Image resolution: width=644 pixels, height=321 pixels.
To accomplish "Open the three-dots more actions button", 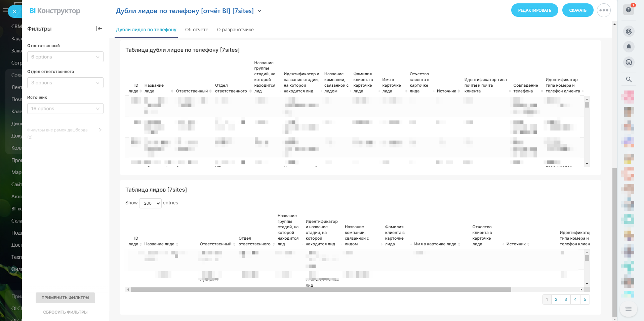I will [x=604, y=10].
